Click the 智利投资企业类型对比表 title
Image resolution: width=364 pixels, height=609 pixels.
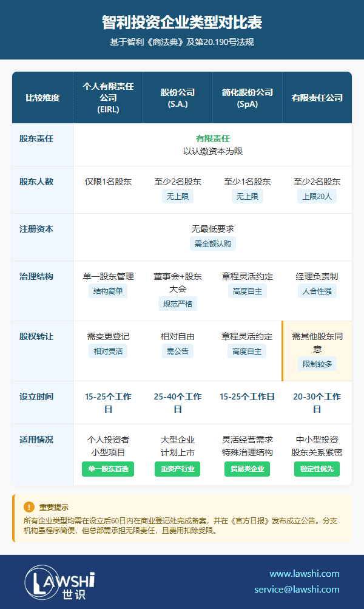point(182,22)
